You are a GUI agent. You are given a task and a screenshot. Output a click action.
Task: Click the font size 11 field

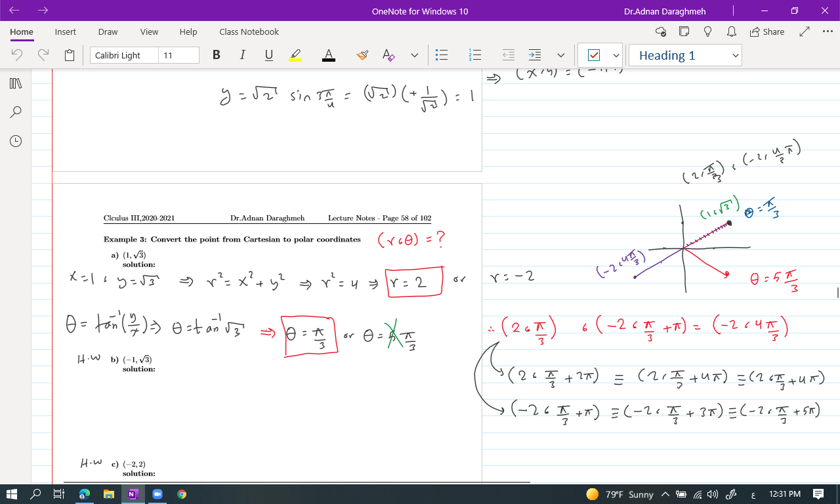179,55
